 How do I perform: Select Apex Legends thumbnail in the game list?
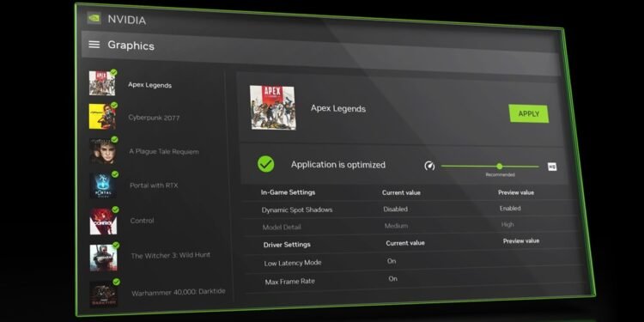click(102, 83)
